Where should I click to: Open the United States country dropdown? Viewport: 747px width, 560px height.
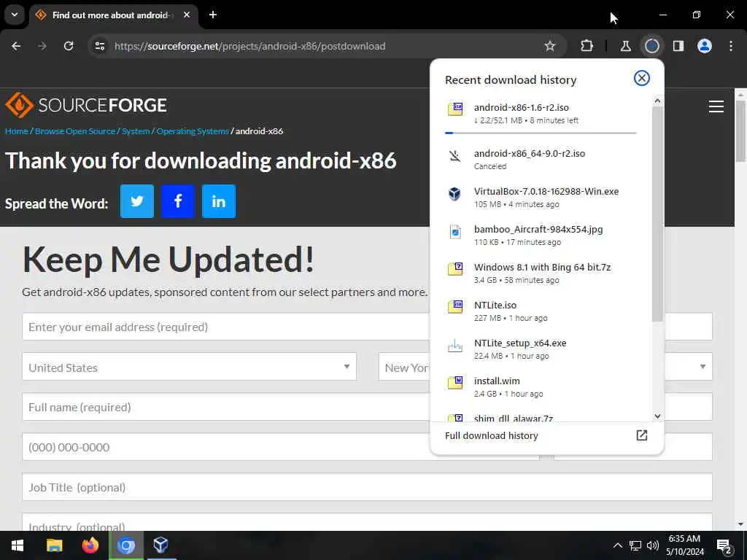pos(189,367)
